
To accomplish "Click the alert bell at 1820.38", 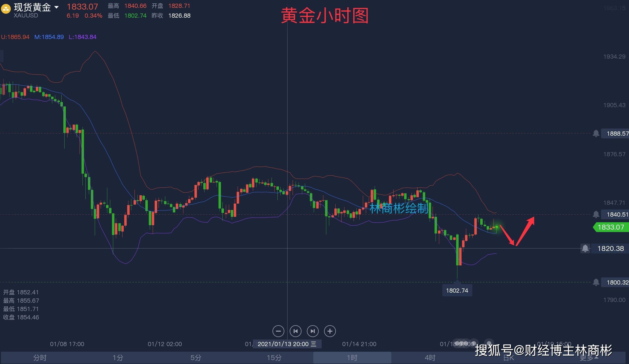I will point(585,248).
